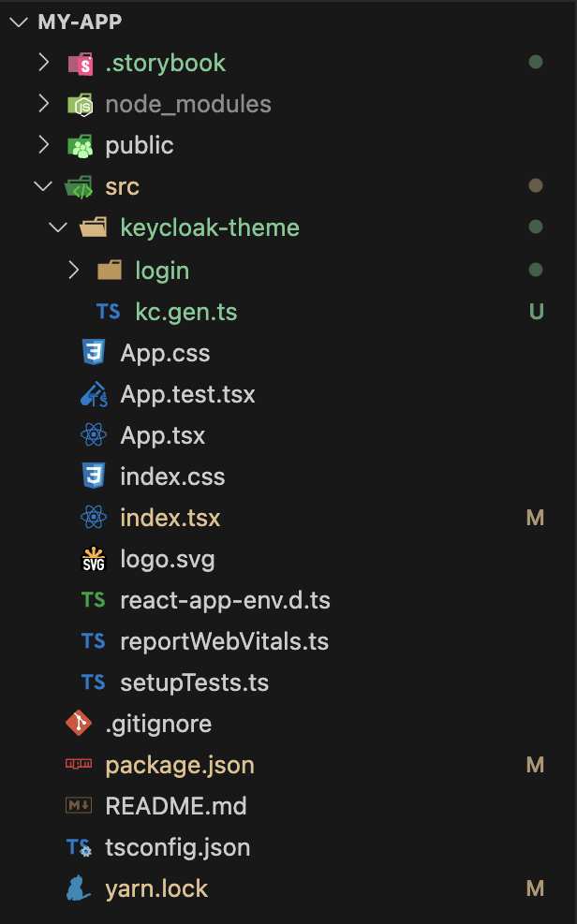
Task: Click the git icon beside .gitignore
Action: (79, 724)
